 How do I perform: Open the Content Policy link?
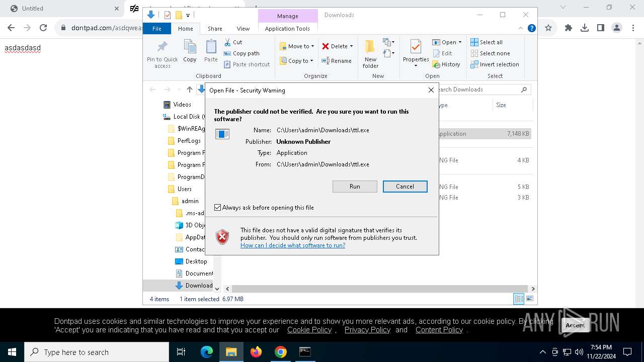tap(439, 330)
